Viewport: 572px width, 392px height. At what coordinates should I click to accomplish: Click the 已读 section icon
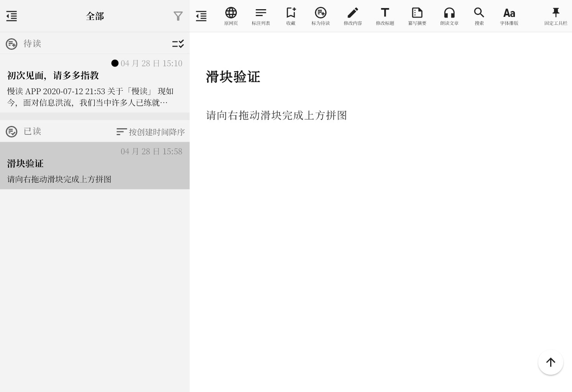(x=11, y=132)
